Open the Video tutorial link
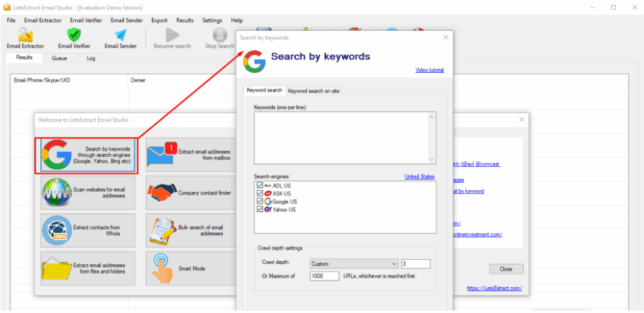The height and width of the screenshot is (313, 644). coord(430,70)
